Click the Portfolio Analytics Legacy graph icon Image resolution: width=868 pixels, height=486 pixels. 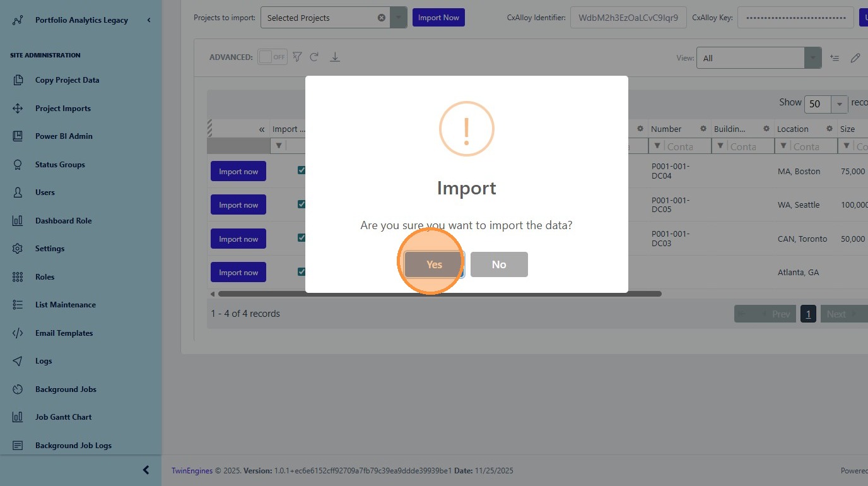click(x=18, y=20)
